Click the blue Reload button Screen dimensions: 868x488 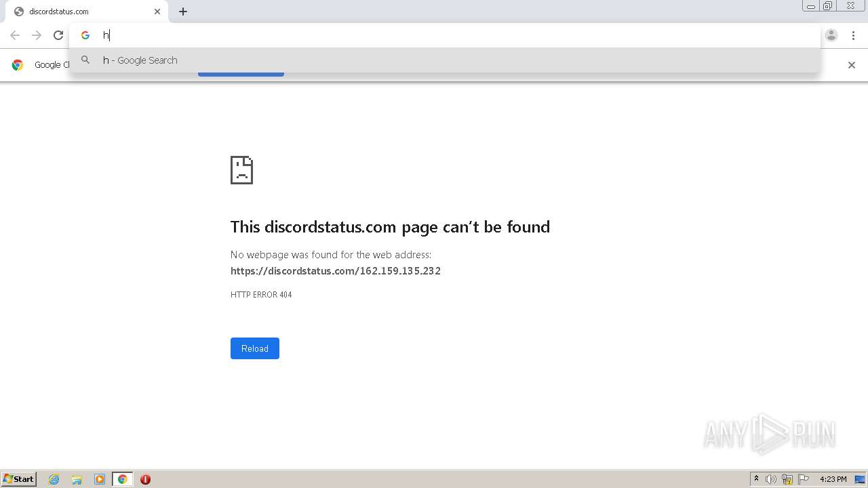[255, 348]
